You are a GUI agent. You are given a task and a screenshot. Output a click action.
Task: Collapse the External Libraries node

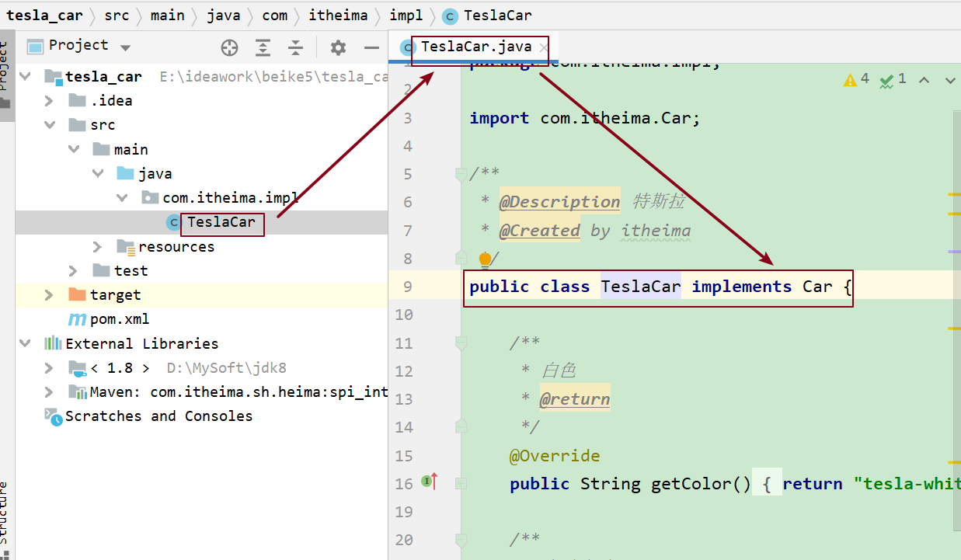click(x=26, y=343)
